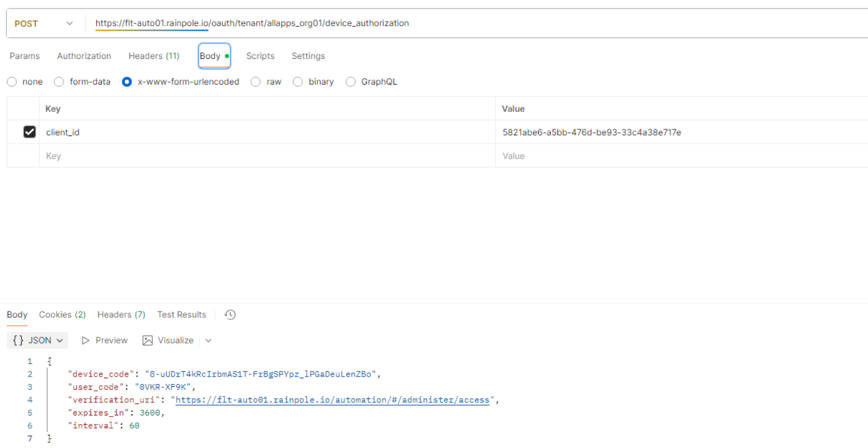Follow the verification_uri link in response
The height and width of the screenshot is (448, 868).
[x=332, y=401]
